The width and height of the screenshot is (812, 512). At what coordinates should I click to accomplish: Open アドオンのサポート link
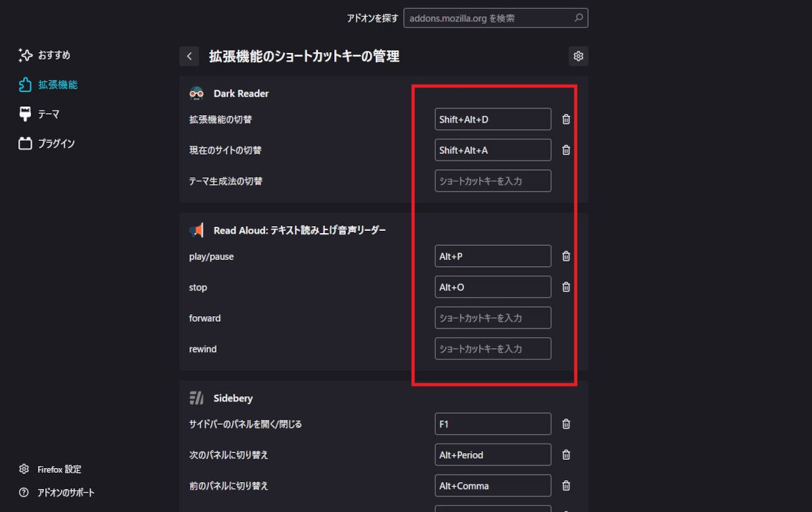58,492
